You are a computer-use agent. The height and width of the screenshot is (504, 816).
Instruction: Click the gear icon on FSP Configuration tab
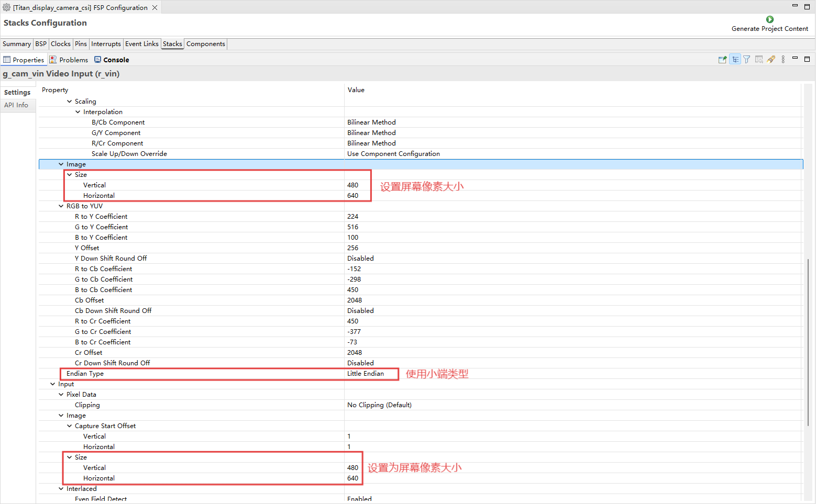[7, 8]
